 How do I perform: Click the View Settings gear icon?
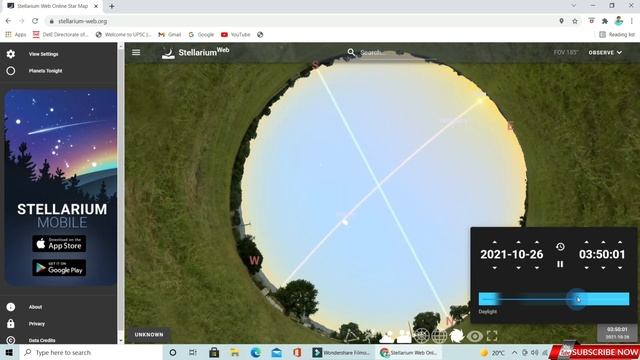[11, 54]
